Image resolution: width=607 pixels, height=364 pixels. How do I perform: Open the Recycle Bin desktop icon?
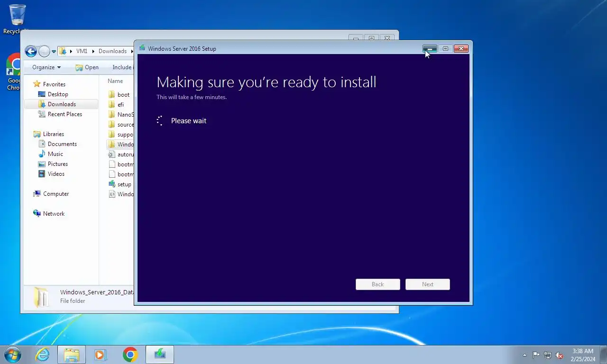pyautogui.click(x=17, y=19)
